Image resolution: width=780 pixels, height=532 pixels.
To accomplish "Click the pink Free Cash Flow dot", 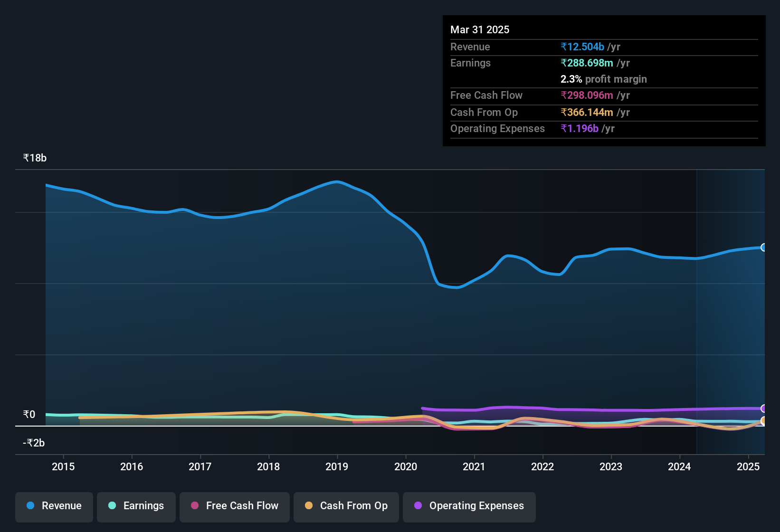I will click(195, 505).
